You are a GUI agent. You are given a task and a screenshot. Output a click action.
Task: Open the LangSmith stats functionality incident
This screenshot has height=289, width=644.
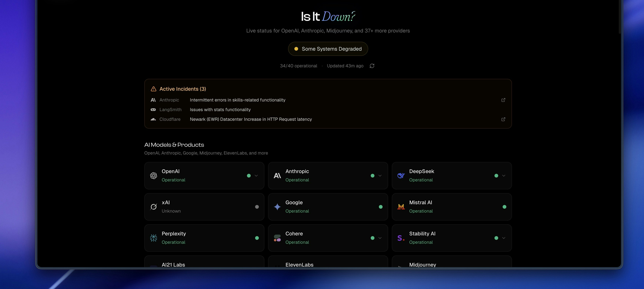tap(220, 110)
